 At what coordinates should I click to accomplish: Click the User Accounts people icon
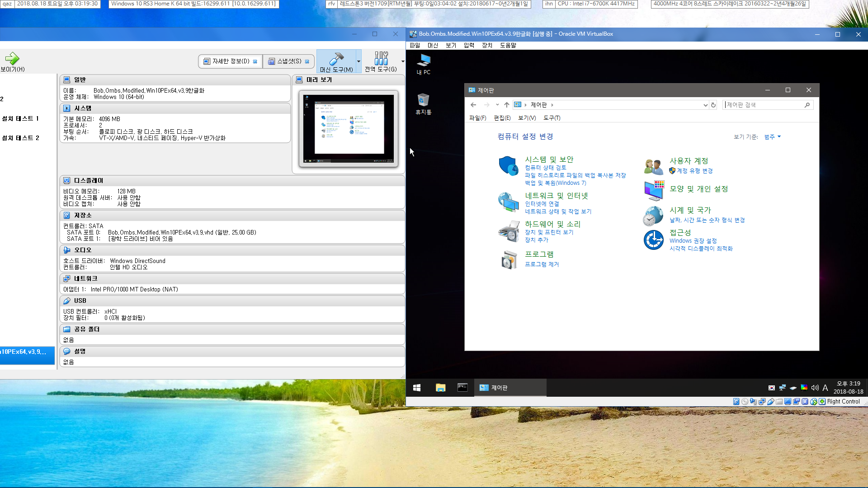654,166
